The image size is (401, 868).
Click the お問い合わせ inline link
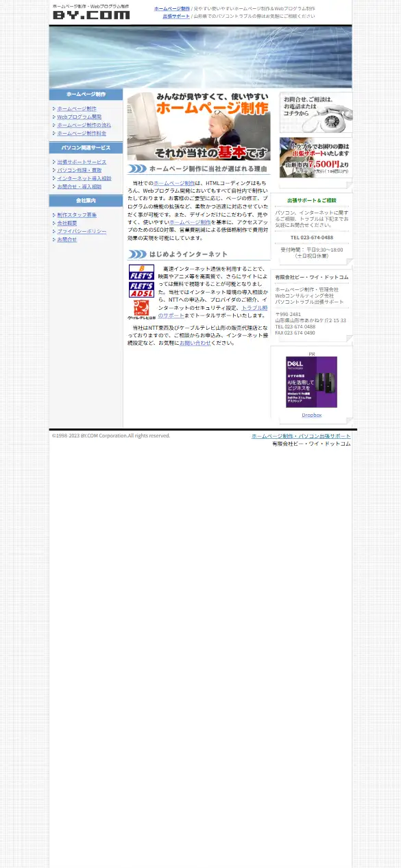[195, 342]
